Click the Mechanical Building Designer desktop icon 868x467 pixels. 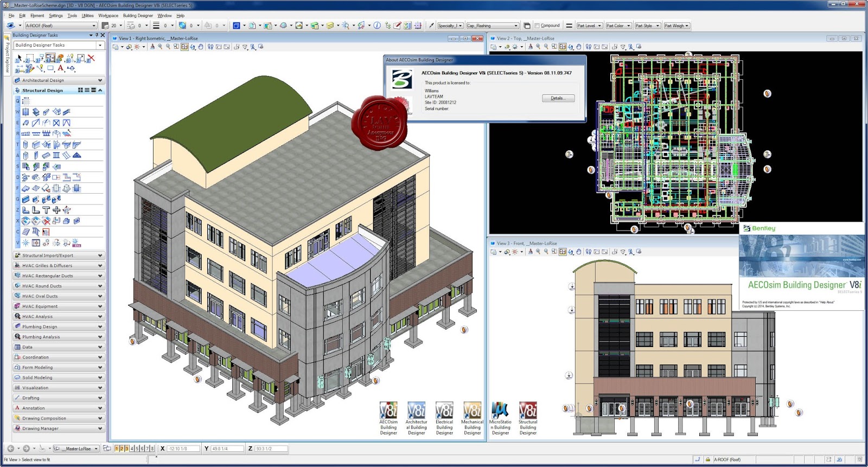tap(472, 418)
